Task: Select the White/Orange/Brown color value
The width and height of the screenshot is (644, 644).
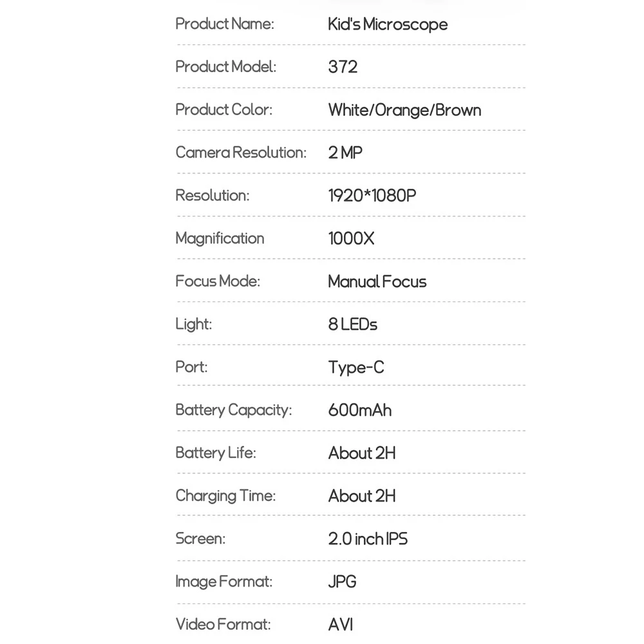Action: click(404, 110)
